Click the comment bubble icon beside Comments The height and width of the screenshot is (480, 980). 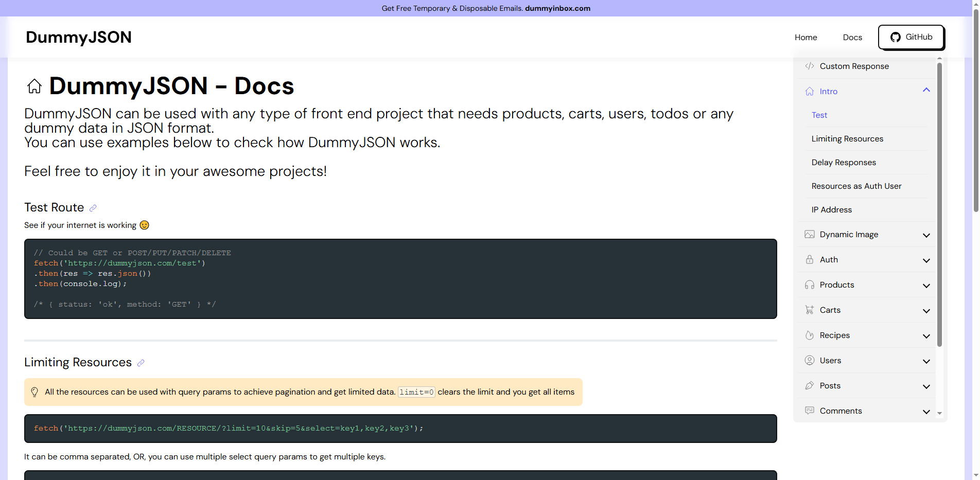810,411
